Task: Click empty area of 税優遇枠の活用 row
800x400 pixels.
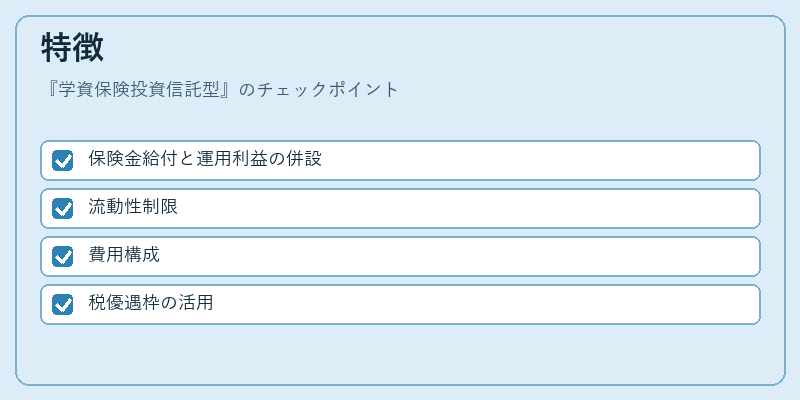Action: 485,305
